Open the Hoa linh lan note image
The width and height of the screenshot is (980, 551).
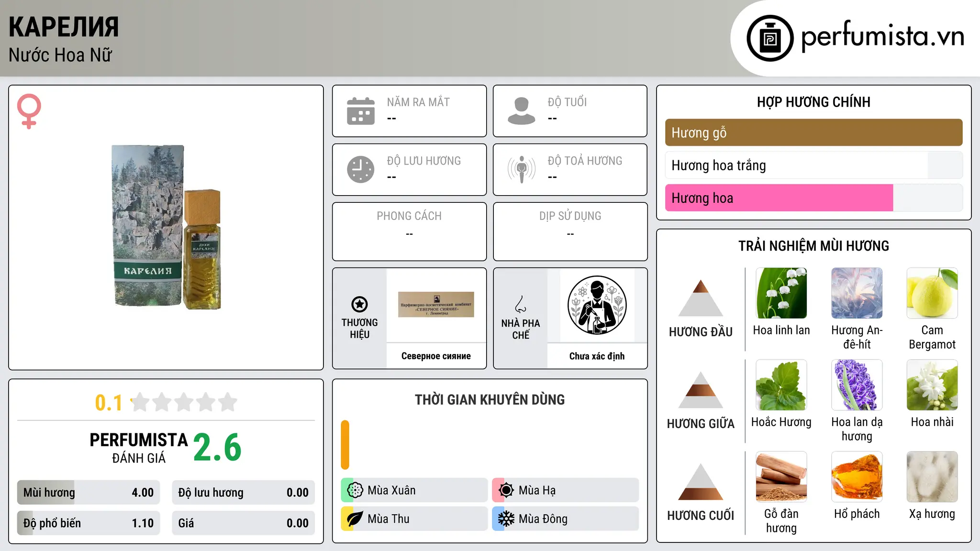[781, 293]
